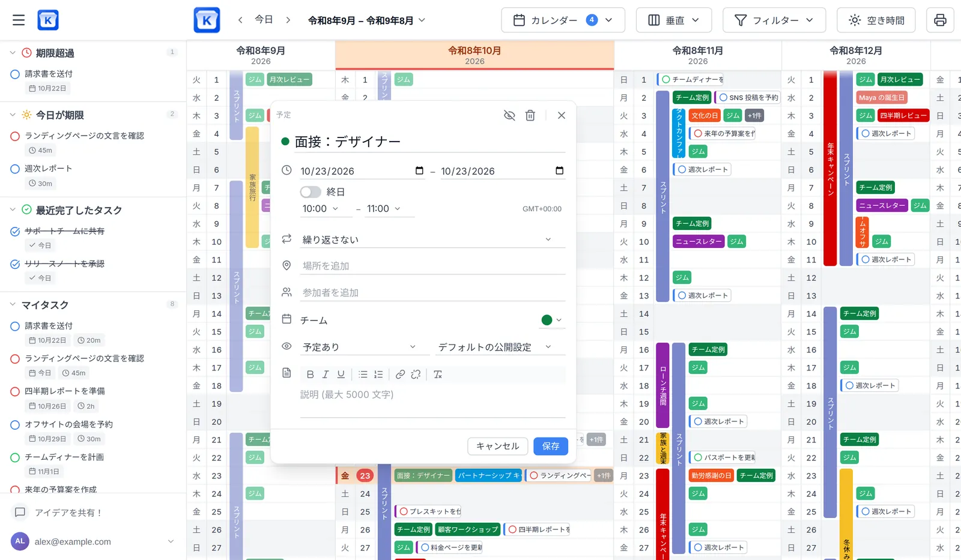Apply italic formatting in description

click(x=326, y=375)
